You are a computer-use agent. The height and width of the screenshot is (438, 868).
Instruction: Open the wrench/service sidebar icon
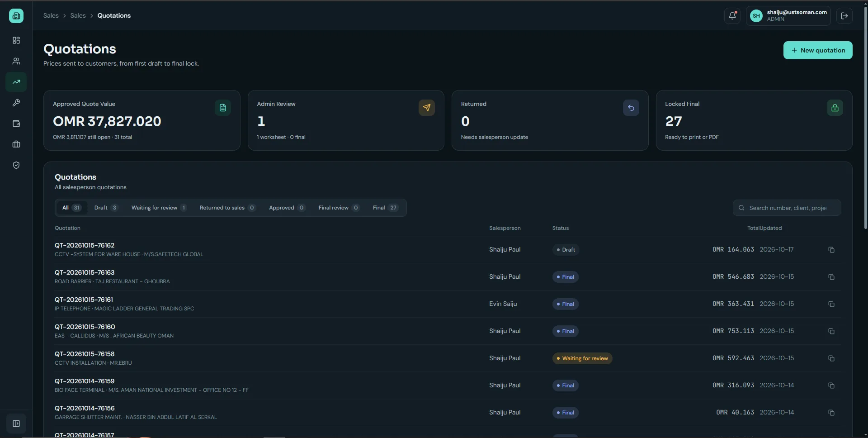(16, 103)
